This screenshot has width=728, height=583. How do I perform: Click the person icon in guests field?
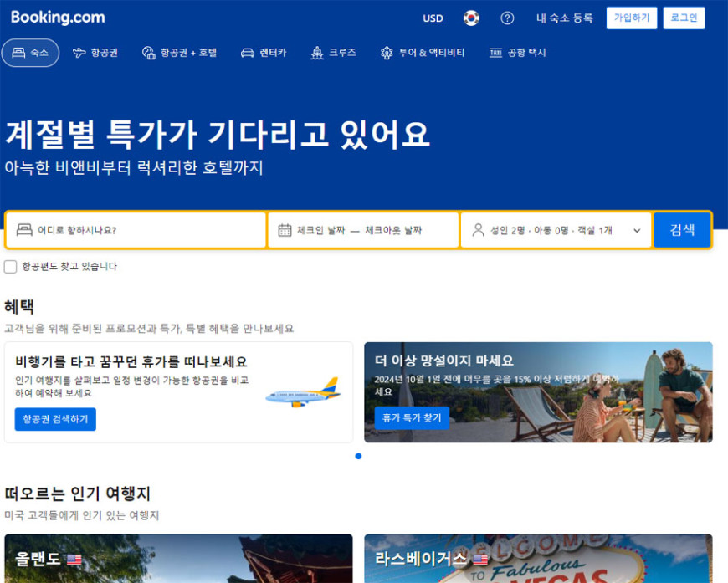pos(478,230)
